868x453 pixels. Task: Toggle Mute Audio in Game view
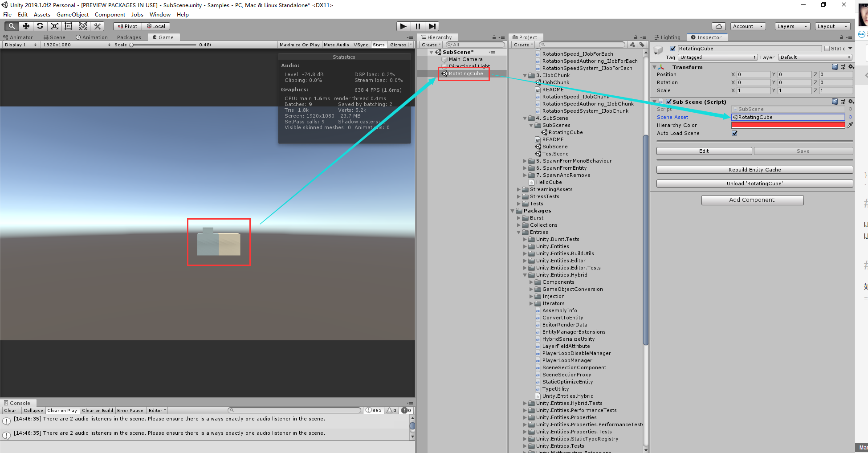pos(336,45)
